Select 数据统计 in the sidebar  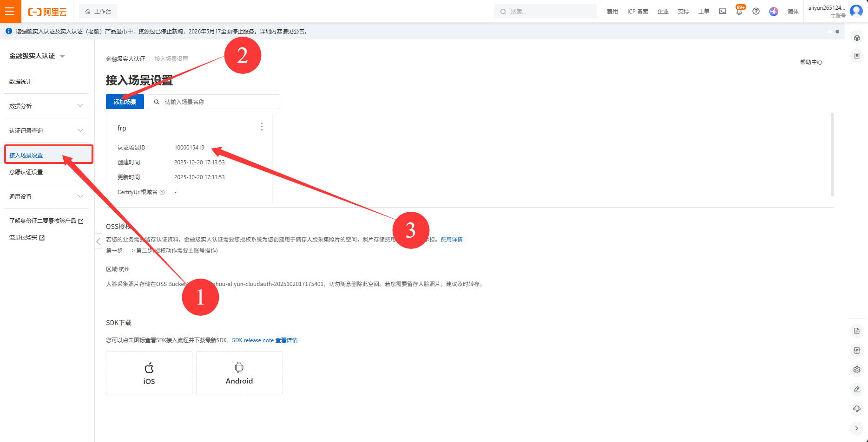(x=20, y=82)
